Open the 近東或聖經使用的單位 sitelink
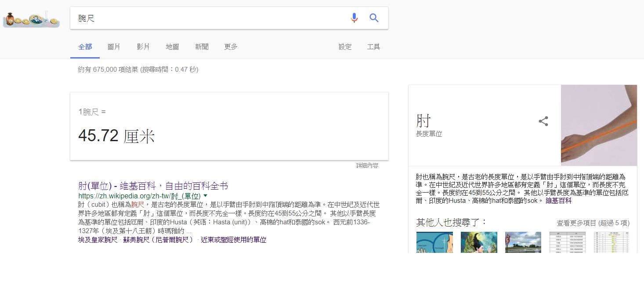Image resolution: width=644 pixels, height=285 pixels. coord(233,240)
